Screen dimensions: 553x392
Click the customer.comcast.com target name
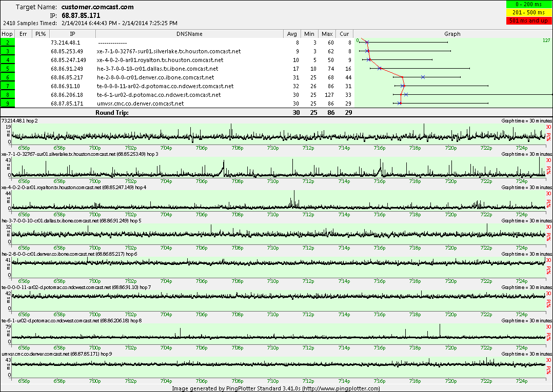coord(97,7)
